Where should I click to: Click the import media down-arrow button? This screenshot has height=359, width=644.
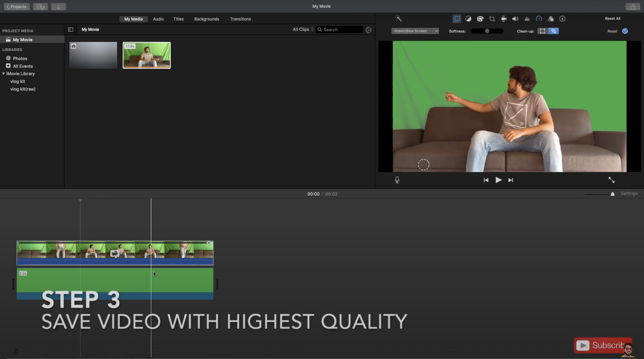pos(58,6)
